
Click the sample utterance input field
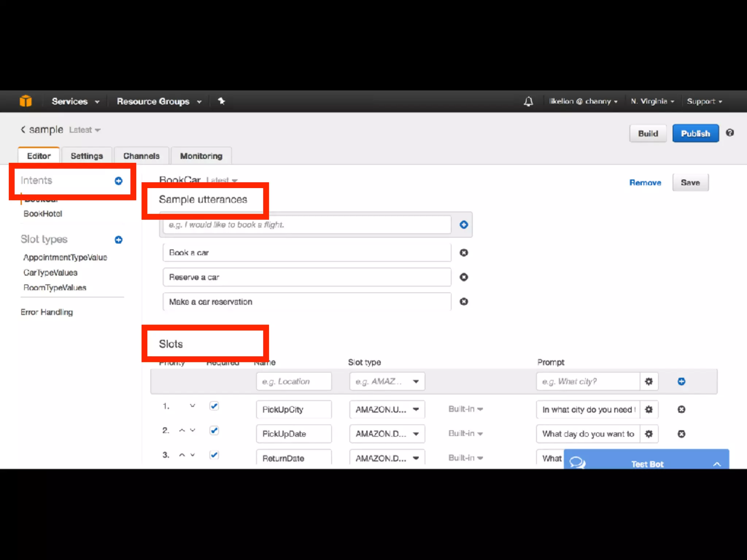click(306, 225)
